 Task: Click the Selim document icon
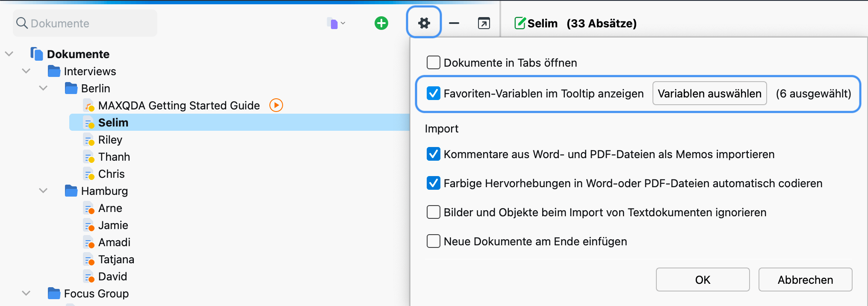89,123
